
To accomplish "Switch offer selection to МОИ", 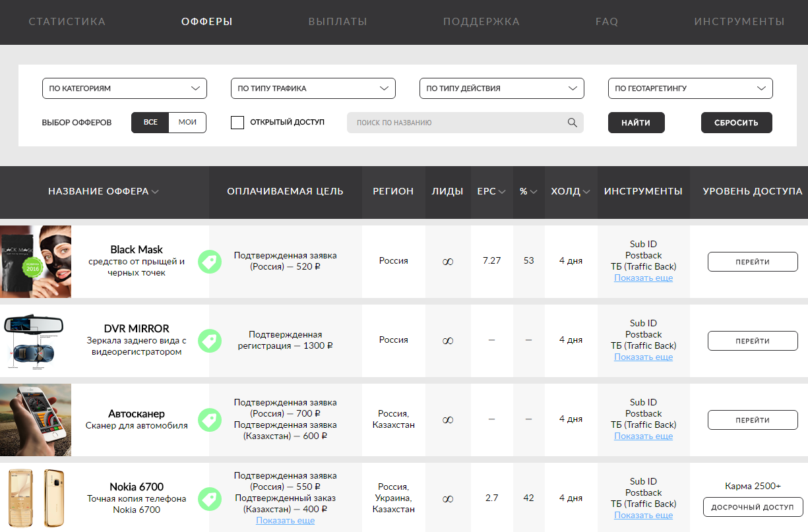I will tap(187, 123).
